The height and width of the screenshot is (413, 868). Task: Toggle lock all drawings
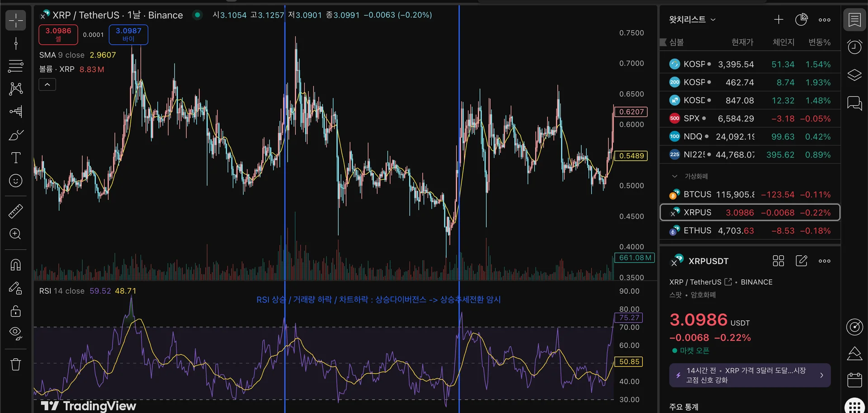(16, 311)
